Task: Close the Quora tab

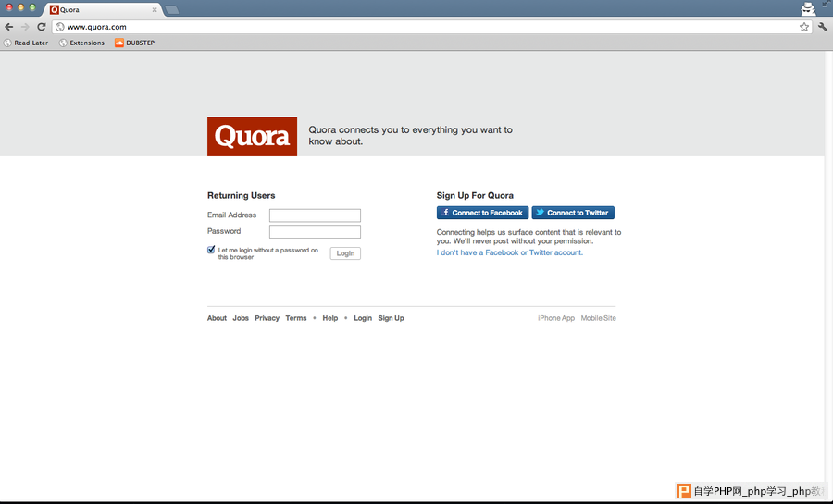Action: coord(155,9)
